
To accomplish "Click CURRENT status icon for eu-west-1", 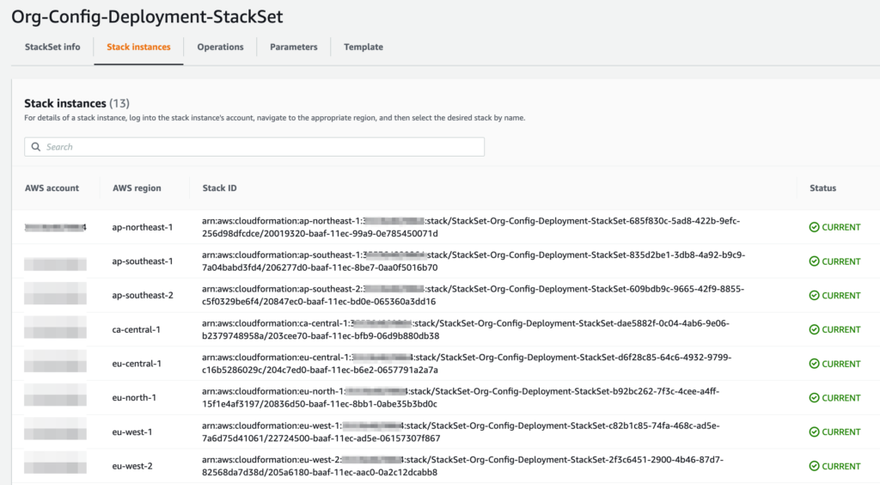I will (814, 432).
